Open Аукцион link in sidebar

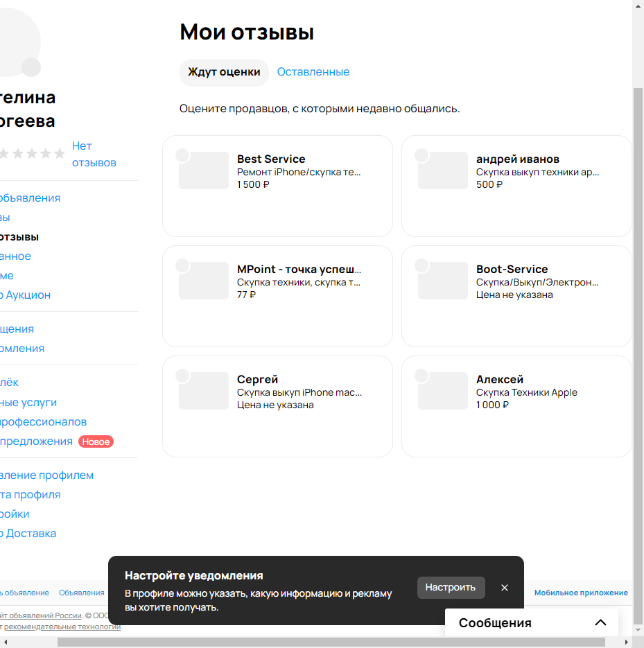(x=25, y=295)
